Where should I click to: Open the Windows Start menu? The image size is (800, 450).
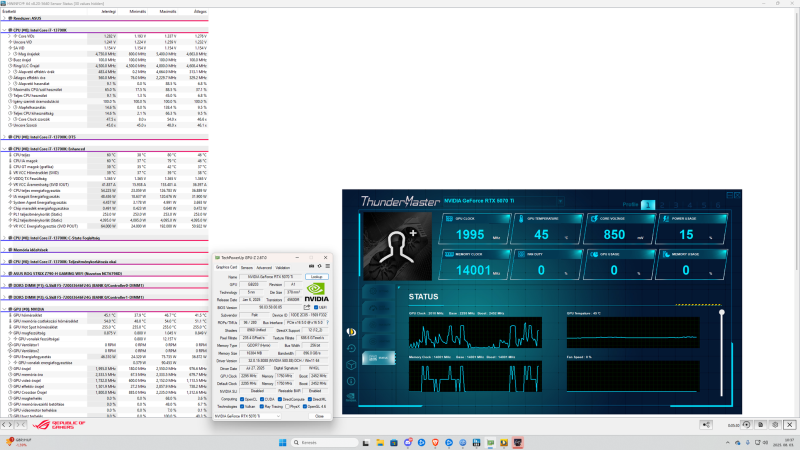282,442
